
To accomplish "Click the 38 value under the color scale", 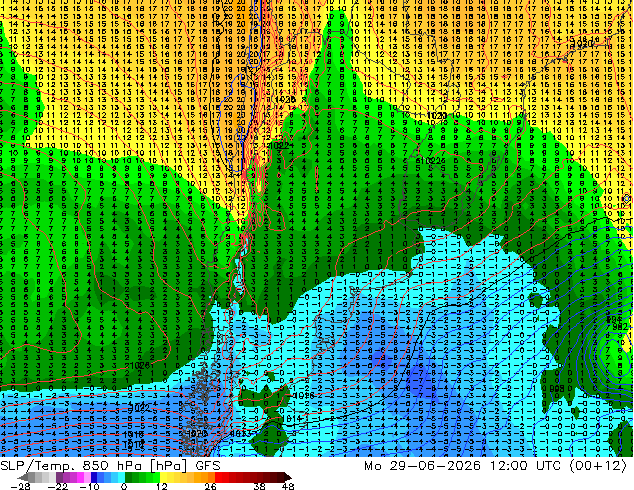I will pyautogui.click(x=260, y=486).
